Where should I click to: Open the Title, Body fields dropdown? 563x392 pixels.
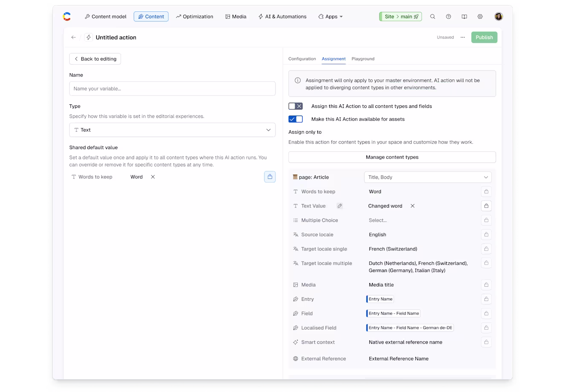pos(428,177)
